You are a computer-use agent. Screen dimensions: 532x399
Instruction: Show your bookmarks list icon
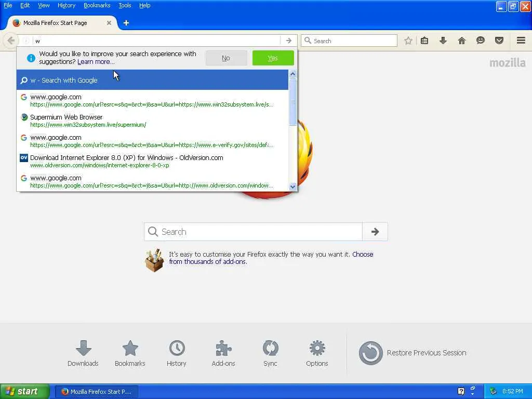424,41
